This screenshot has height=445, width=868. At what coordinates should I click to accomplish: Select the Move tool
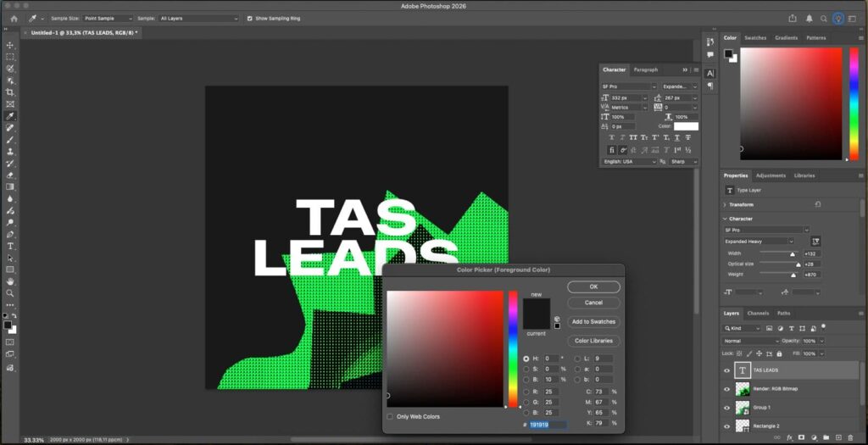(x=10, y=45)
